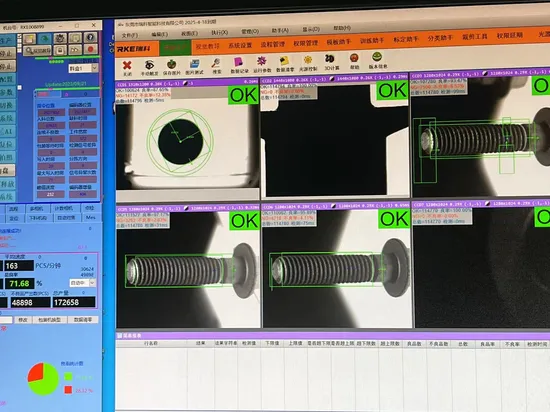The width and height of the screenshot is (550, 412).
Task: Toggle the checked checkbox beside the folder icon
Action: 20,36
